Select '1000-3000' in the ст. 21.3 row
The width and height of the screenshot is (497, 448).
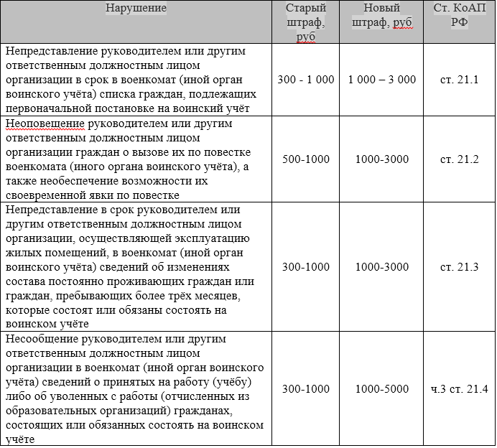pos(381,267)
